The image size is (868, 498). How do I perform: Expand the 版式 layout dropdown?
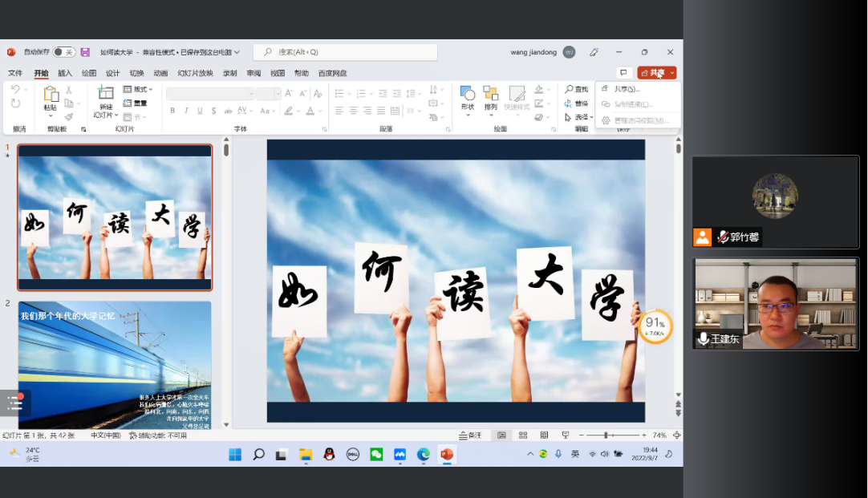pyautogui.click(x=139, y=89)
